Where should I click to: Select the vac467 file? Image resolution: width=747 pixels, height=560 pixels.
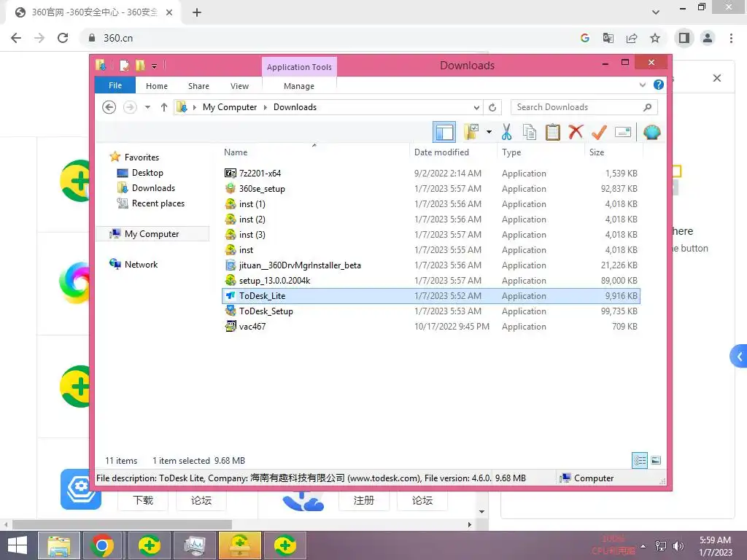click(430, 326)
